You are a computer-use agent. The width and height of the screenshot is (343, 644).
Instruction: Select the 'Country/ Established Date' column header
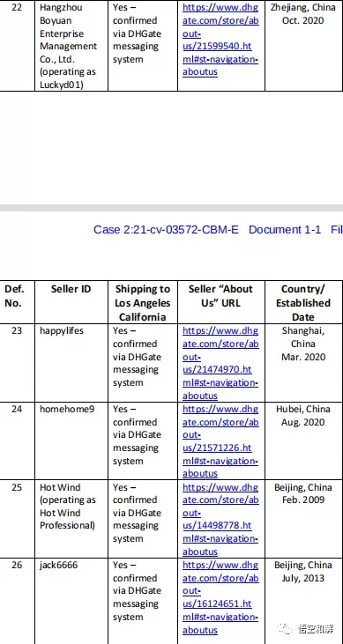(x=303, y=303)
